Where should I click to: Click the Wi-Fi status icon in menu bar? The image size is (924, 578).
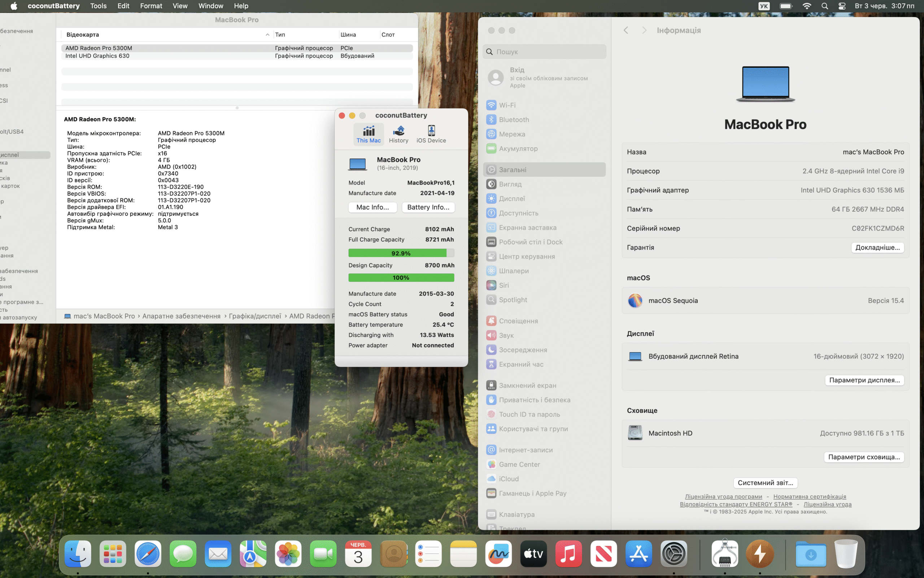(807, 6)
